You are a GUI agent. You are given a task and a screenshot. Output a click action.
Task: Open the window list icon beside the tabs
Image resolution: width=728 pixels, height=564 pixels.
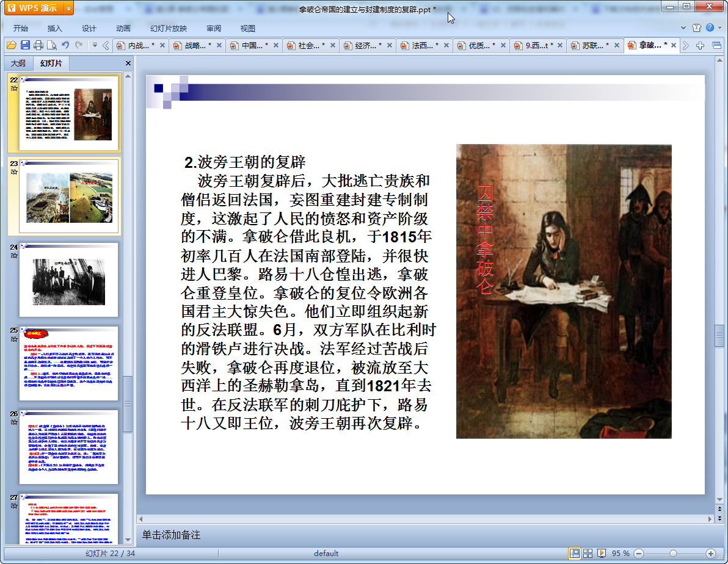[x=716, y=45]
